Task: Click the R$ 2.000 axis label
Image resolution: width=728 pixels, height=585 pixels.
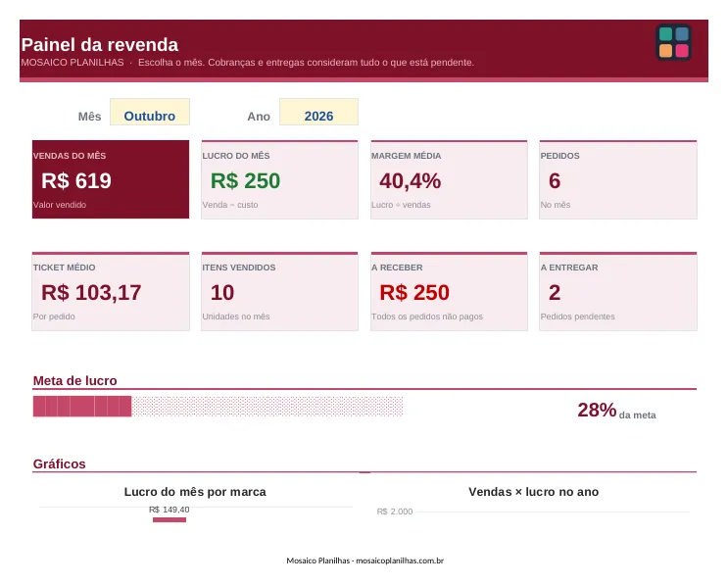Action: [x=395, y=512]
